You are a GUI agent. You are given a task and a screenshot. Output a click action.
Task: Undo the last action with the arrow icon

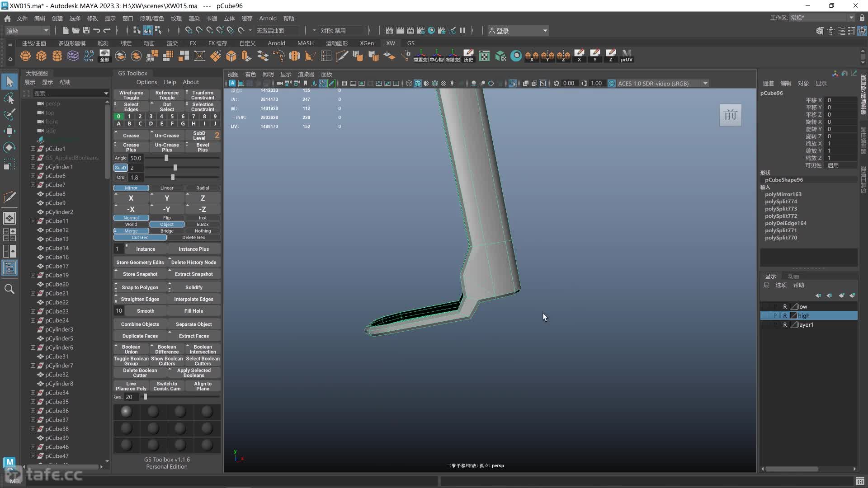pos(96,31)
